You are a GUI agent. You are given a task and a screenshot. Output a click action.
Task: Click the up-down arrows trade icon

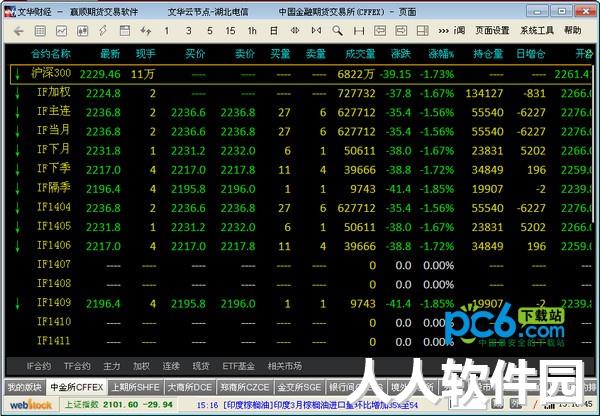145,31
